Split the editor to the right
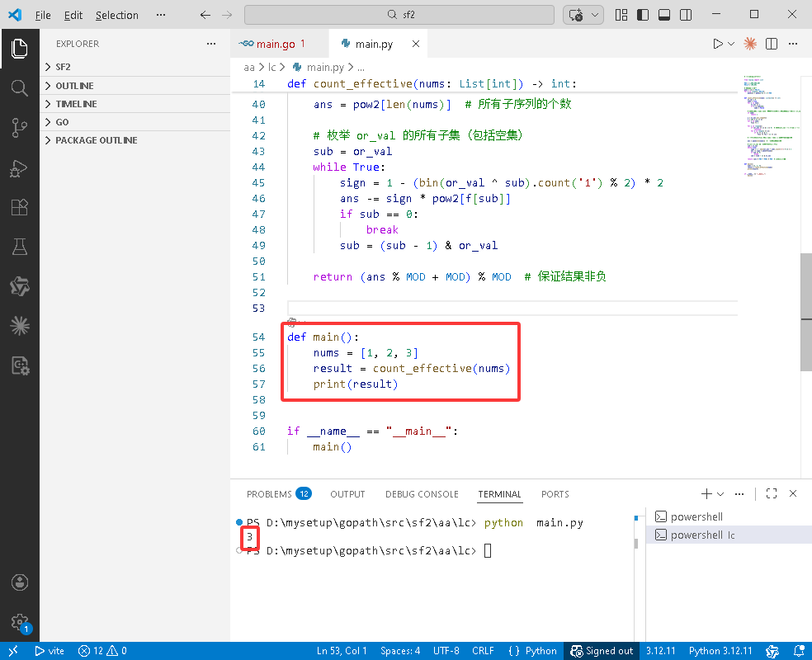The width and height of the screenshot is (812, 660). [x=772, y=44]
